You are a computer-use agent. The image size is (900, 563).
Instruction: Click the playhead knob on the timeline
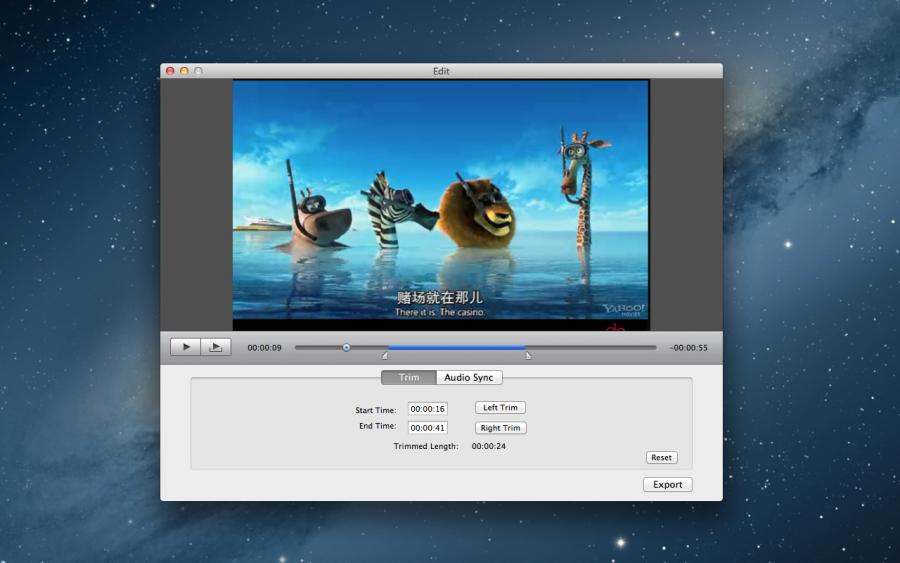(x=346, y=347)
